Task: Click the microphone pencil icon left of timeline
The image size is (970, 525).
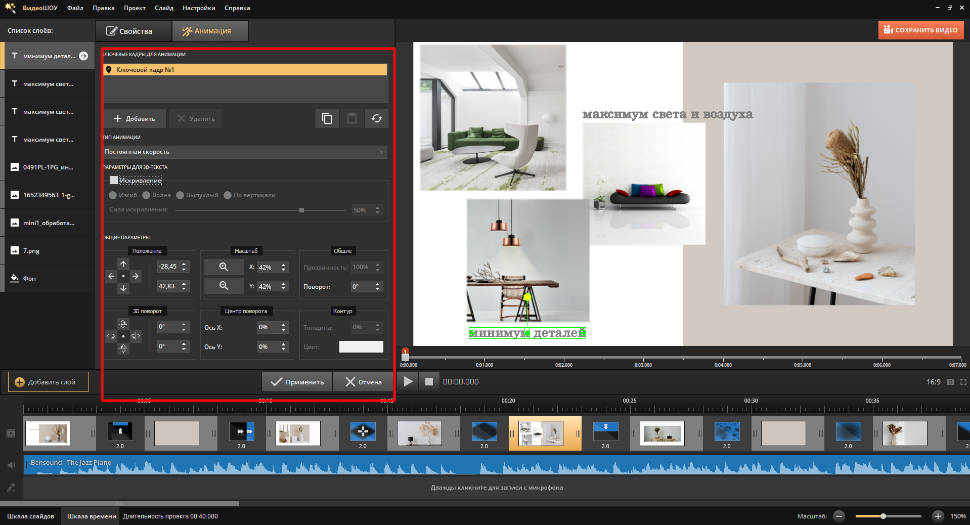Action: (x=11, y=488)
